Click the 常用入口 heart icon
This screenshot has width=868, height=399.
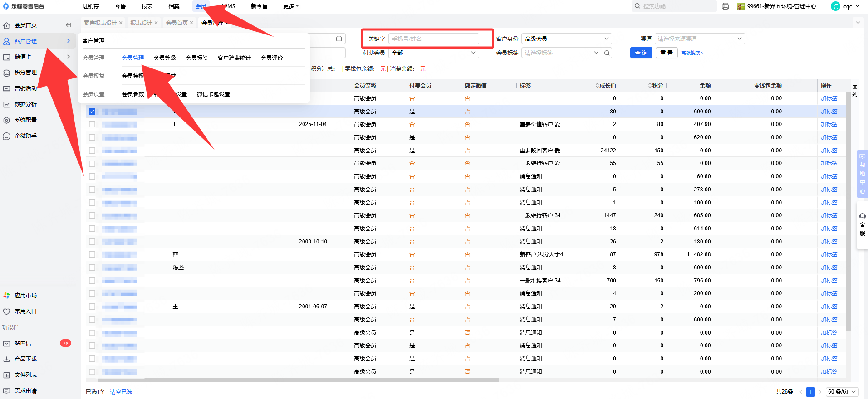pyautogui.click(x=7, y=311)
